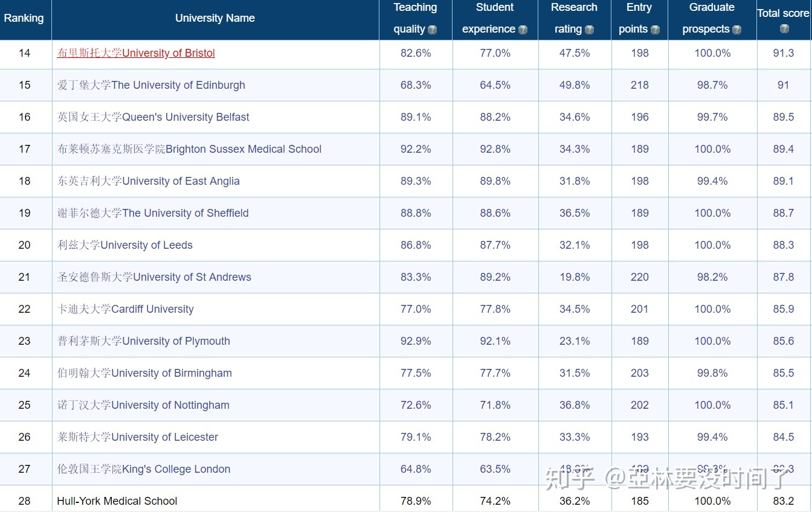This screenshot has height=512, width=812.
Task: Open University of Leeds link
Action: 124,245
